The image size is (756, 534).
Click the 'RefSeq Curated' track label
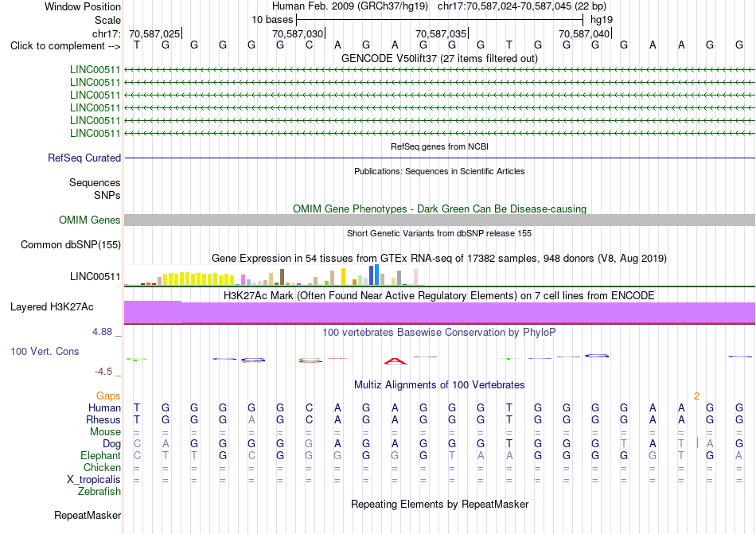(84, 158)
